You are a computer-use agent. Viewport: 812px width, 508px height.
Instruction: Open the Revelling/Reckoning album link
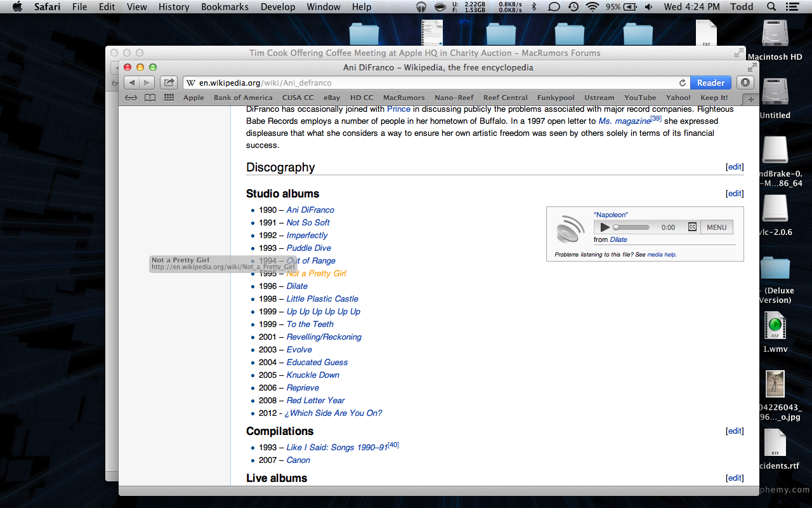324,337
